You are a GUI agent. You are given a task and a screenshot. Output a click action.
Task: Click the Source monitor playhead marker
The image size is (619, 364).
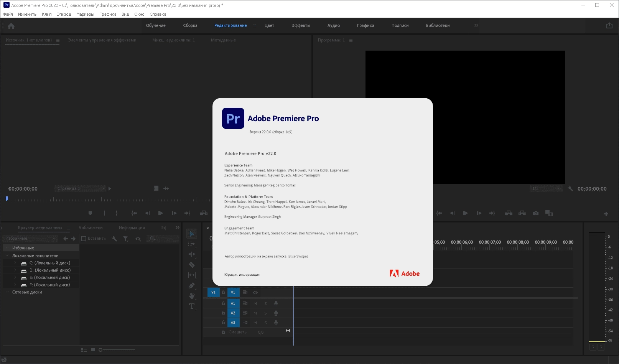pos(7,199)
